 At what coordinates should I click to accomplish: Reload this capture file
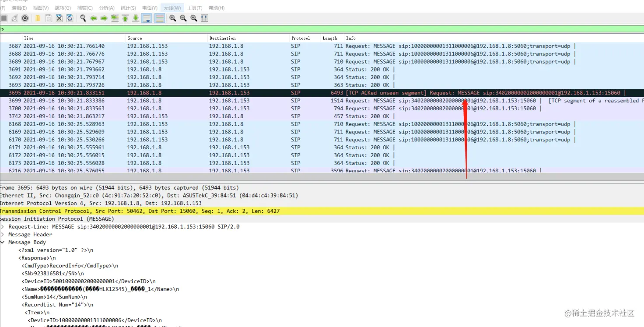point(70,18)
